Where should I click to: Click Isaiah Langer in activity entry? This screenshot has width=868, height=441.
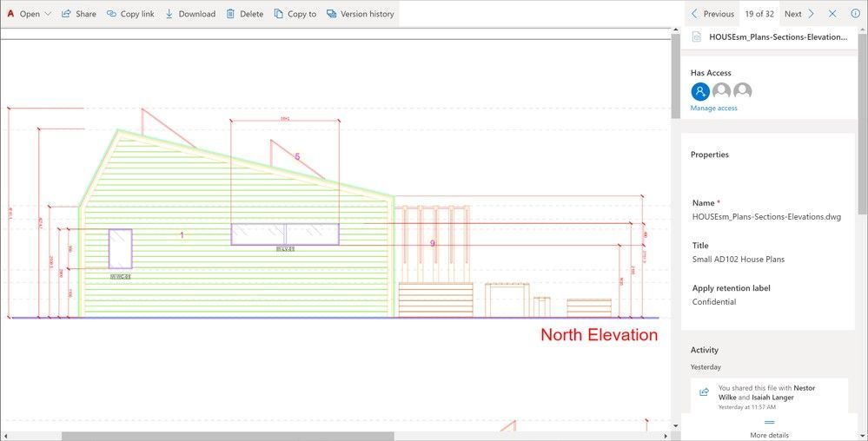(x=772, y=398)
